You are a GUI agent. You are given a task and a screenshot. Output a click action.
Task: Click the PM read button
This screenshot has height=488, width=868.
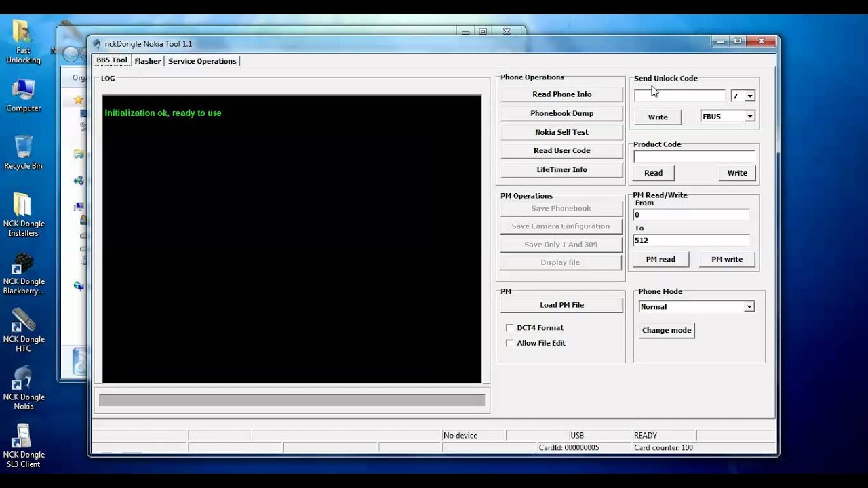[660, 259]
